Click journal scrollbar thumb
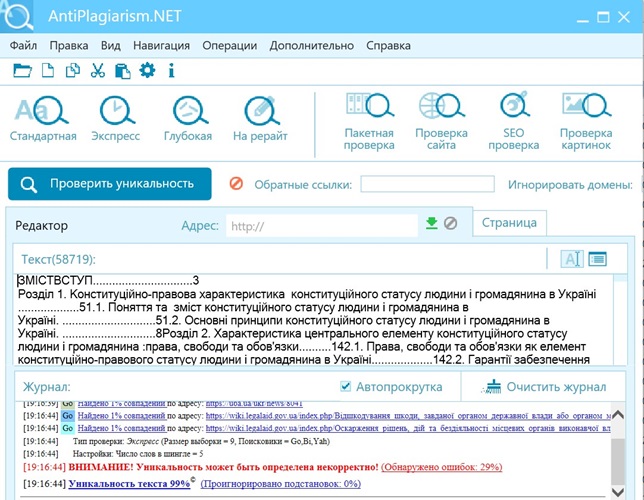Screen dimensions: 644x500 [x=617, y=461]
